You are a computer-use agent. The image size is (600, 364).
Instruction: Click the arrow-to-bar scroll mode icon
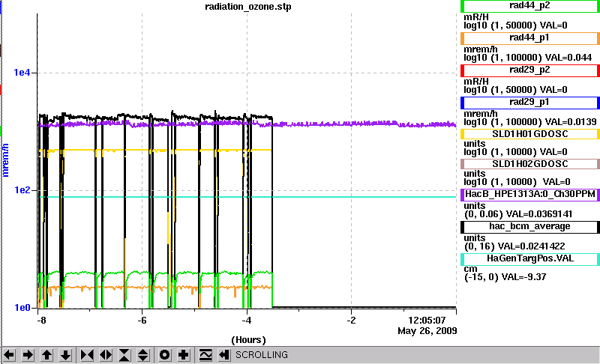(x=224, y=355)
